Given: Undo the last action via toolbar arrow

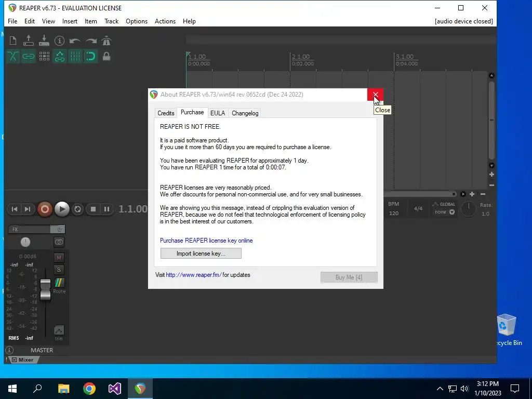Looking at the screenshot, I should pos(75,41).
